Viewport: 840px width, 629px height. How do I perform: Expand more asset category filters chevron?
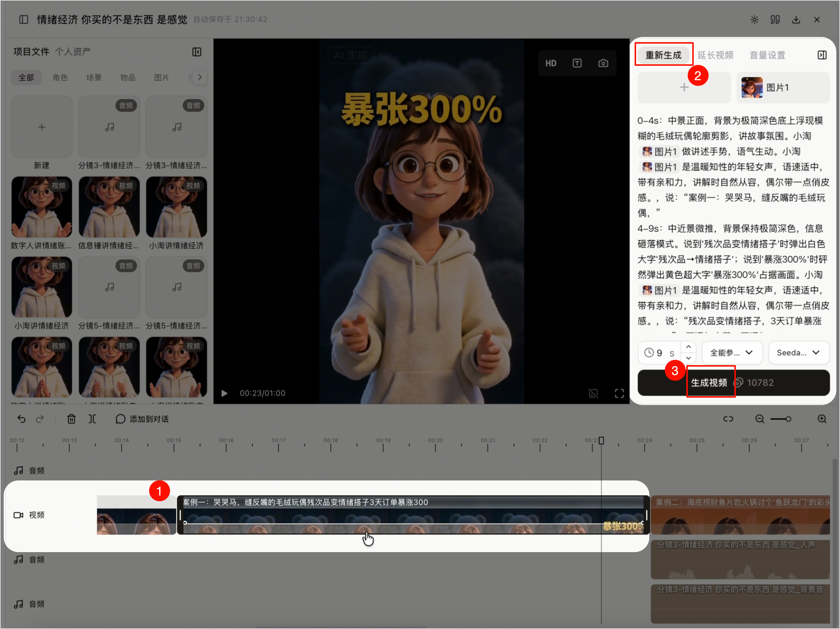click(200, 78)
